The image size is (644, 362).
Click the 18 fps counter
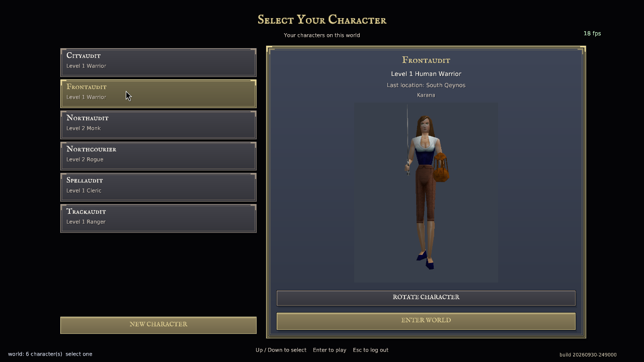(592, 34)
